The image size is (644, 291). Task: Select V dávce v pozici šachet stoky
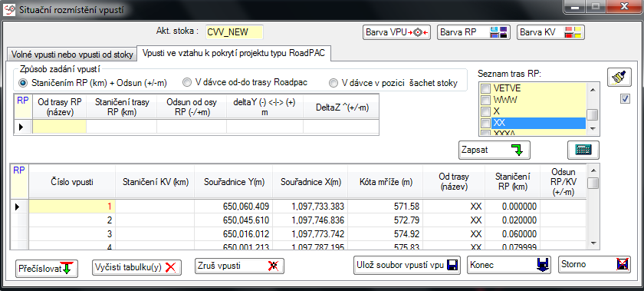pyautogui.click(x=393, y=83)
